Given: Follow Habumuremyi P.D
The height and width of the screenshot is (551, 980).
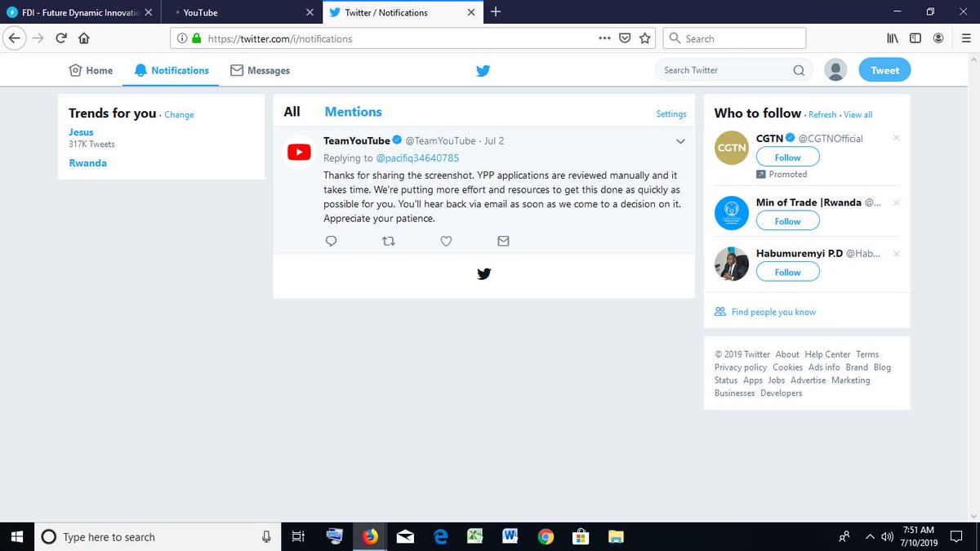Looking at the screenshot, I should click(788, 273).
